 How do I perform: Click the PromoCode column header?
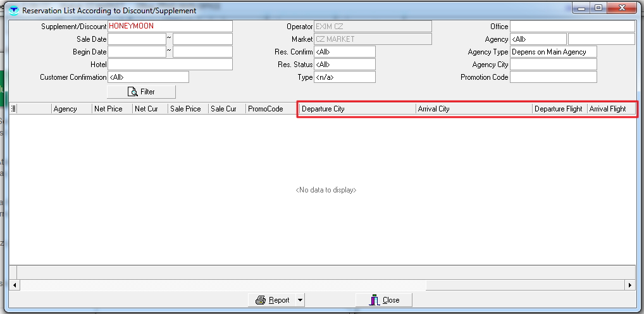tap(271, 109)
